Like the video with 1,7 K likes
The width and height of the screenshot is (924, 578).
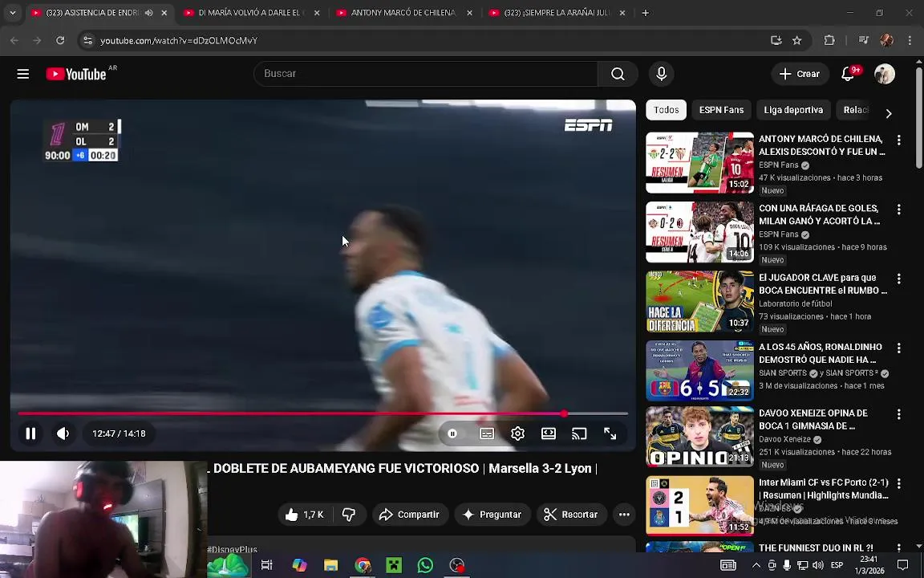click(x=306, y=515)
